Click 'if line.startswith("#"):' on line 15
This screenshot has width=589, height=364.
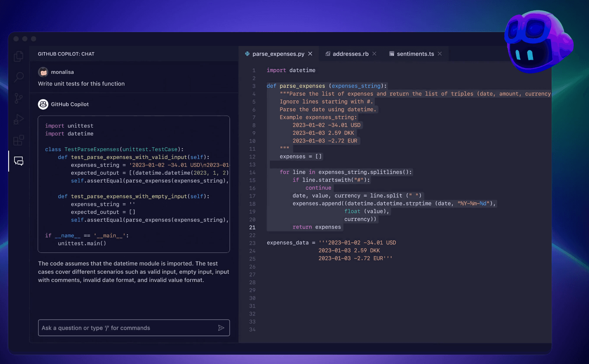coord(331,180)
